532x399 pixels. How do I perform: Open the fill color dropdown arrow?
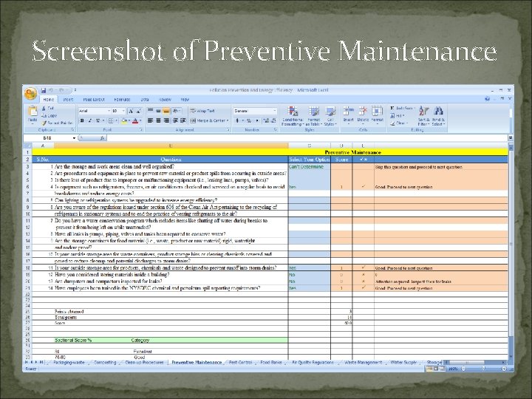[x=129, y=120]
